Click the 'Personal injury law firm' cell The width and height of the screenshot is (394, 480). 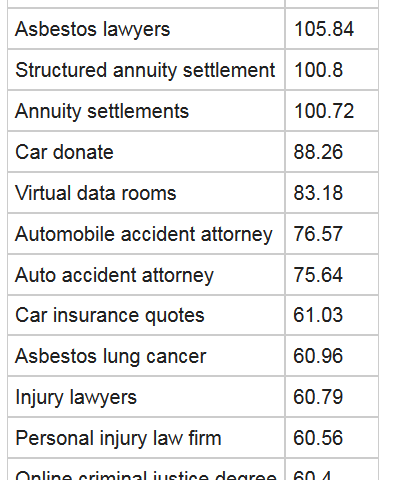[146, 438]
